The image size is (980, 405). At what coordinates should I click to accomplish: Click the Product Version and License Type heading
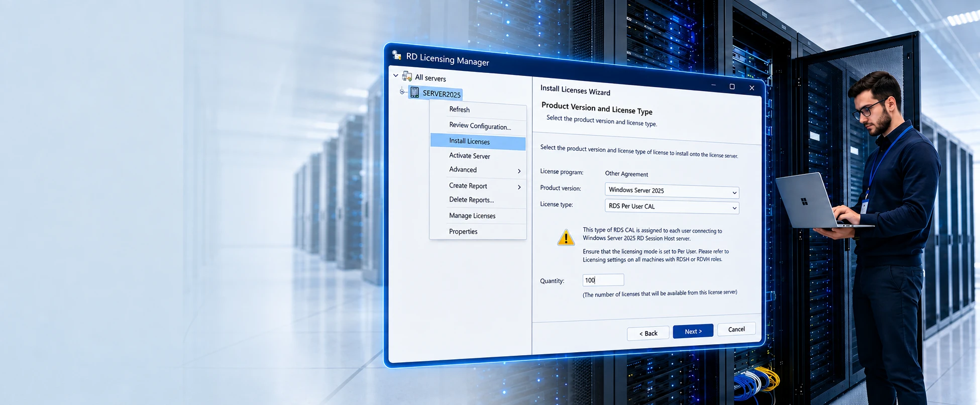(x=597, y=108)
